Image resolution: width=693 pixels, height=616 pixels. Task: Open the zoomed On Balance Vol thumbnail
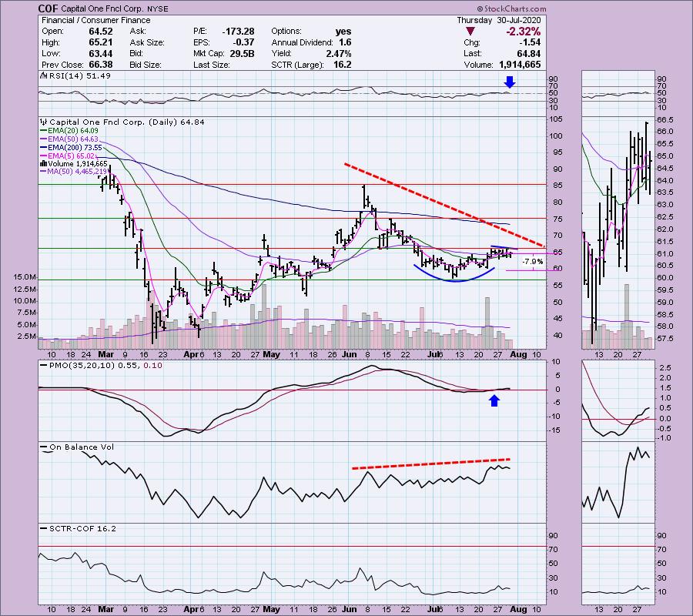618,483
